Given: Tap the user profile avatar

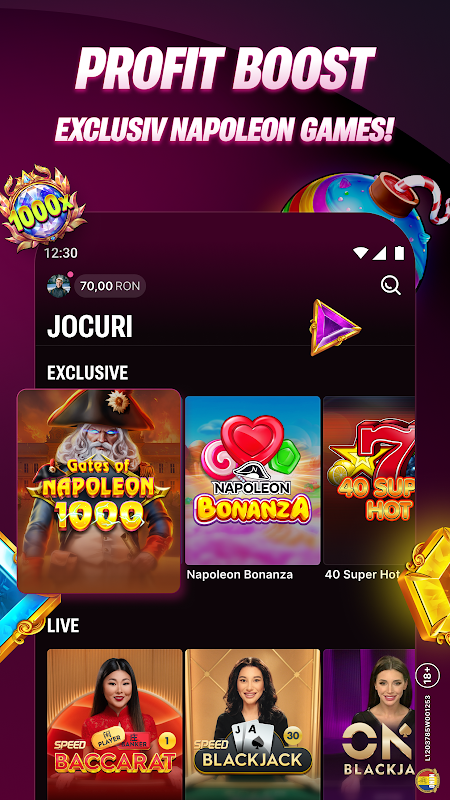Looking at the screenshot, I should pos(59,286).
